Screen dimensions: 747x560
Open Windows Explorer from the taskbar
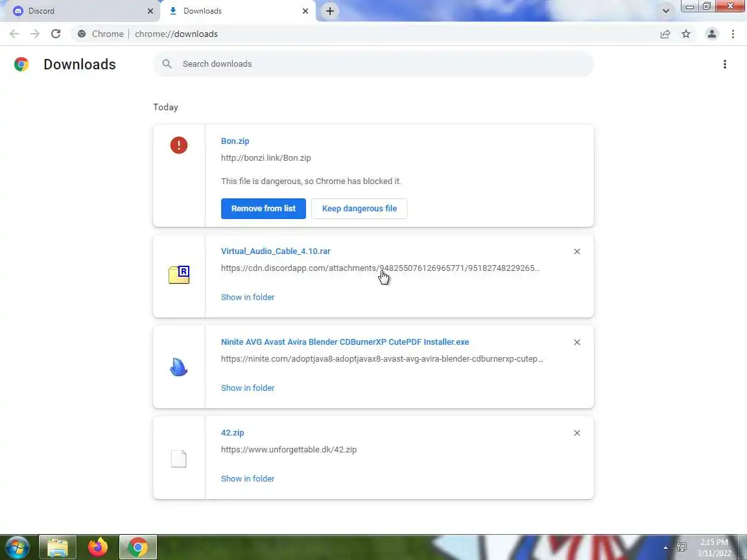[58, 548]
